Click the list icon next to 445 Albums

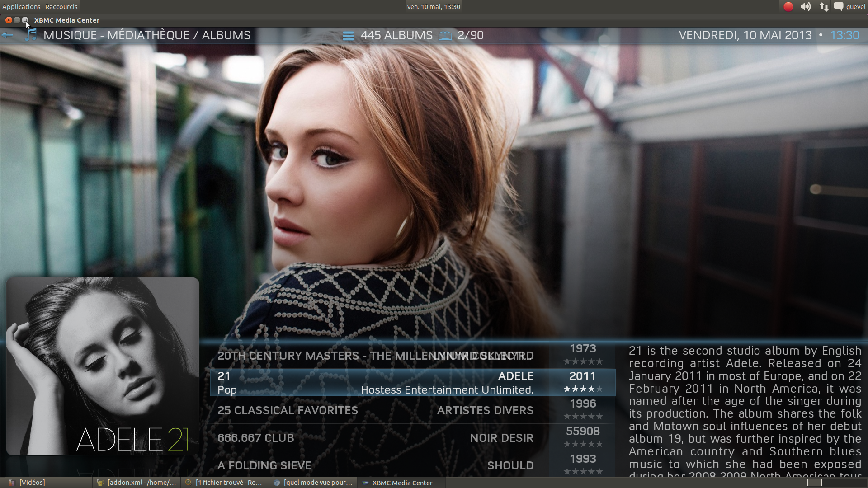[348, 36]
